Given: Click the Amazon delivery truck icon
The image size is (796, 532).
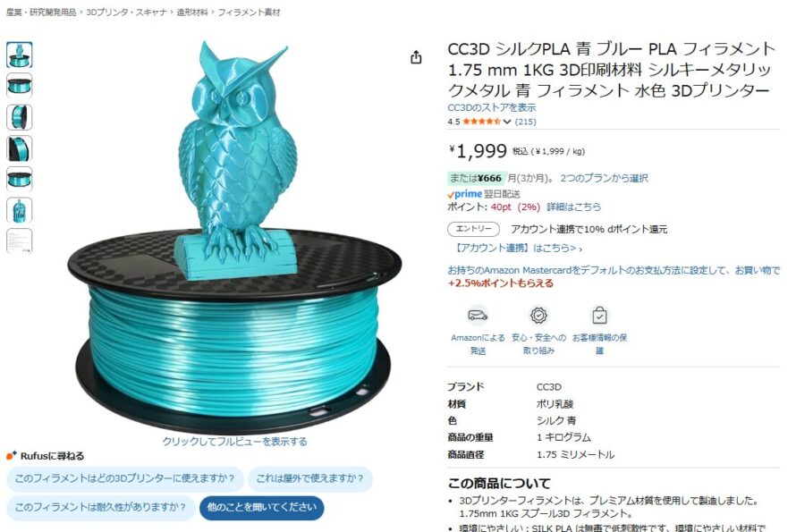Looking at the screenshot, I should pos(478,316).
